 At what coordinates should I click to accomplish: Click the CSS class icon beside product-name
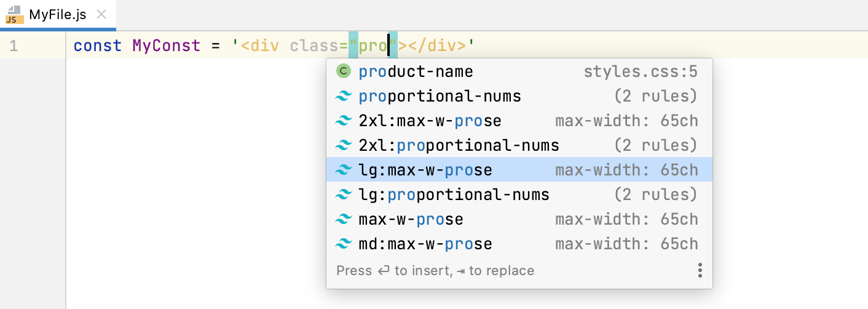[343, 72]
